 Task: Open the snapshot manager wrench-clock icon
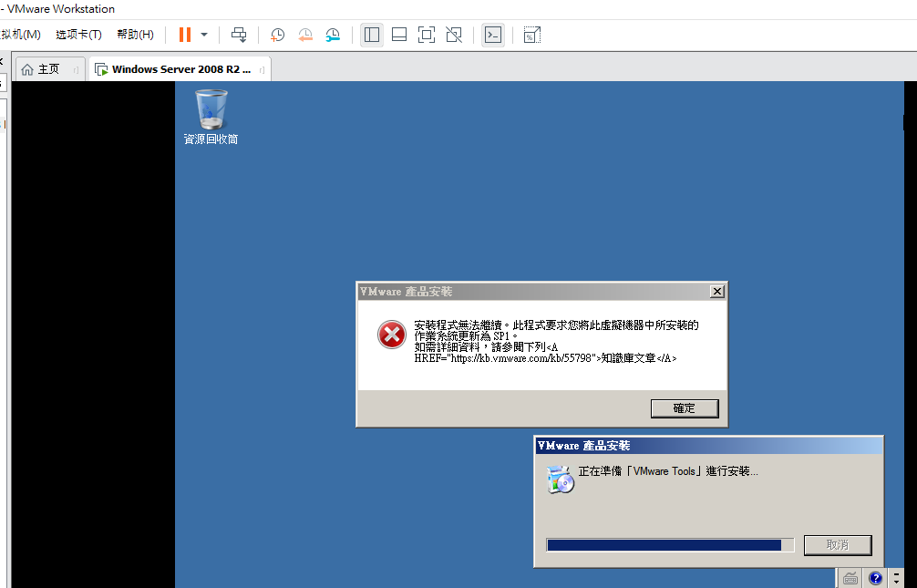332,35
